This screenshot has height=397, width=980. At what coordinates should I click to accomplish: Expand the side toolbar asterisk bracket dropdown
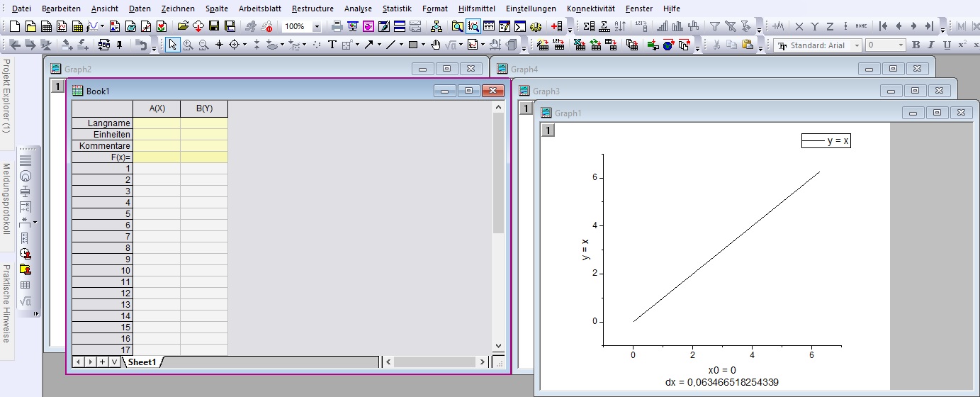[35, 223]
